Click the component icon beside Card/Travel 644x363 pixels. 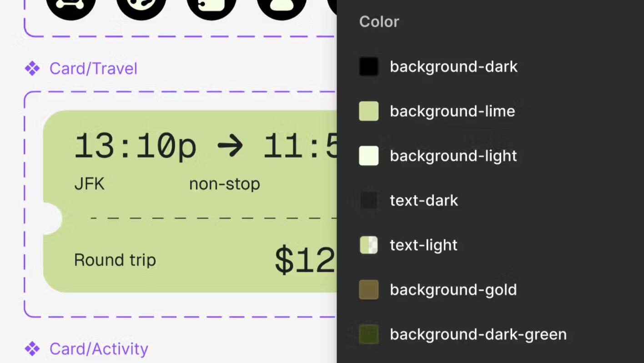coord(32,69)
